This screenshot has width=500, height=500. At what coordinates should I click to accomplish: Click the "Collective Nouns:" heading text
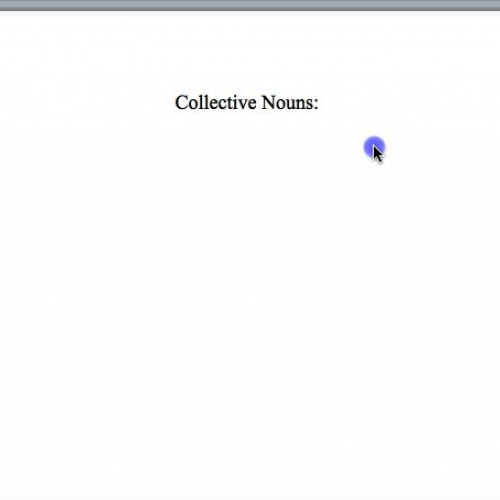[x=247, y=103]
